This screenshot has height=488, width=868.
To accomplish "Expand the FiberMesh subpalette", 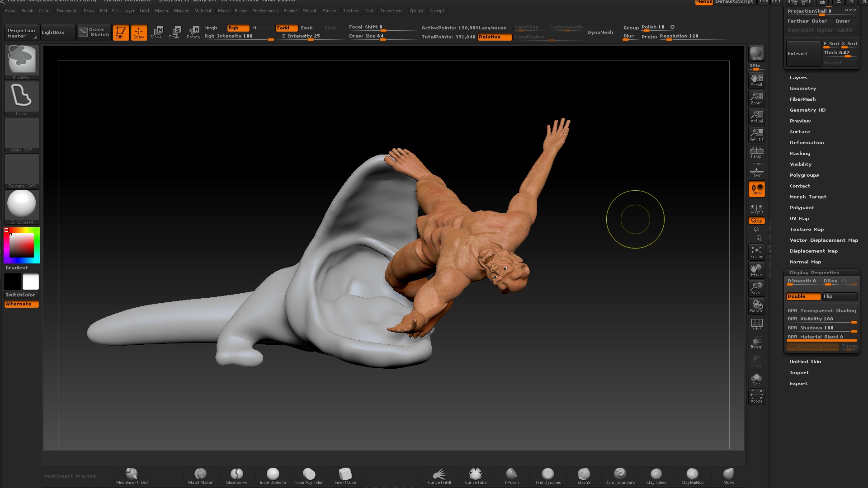I will click(x=802, y=99).
